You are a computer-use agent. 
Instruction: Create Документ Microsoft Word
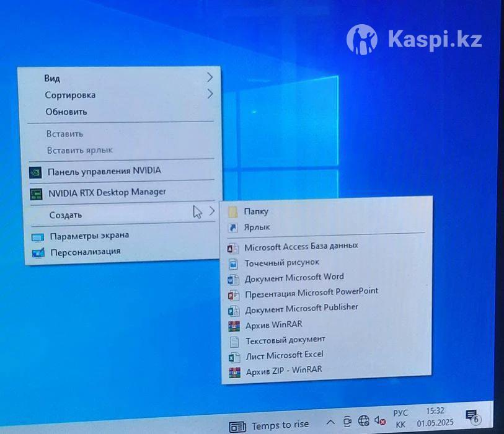click(x=327, y=277)
